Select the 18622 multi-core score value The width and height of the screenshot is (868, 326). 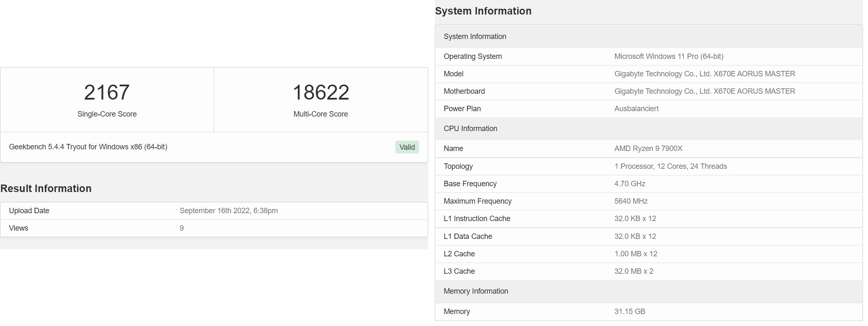(321, 92)
